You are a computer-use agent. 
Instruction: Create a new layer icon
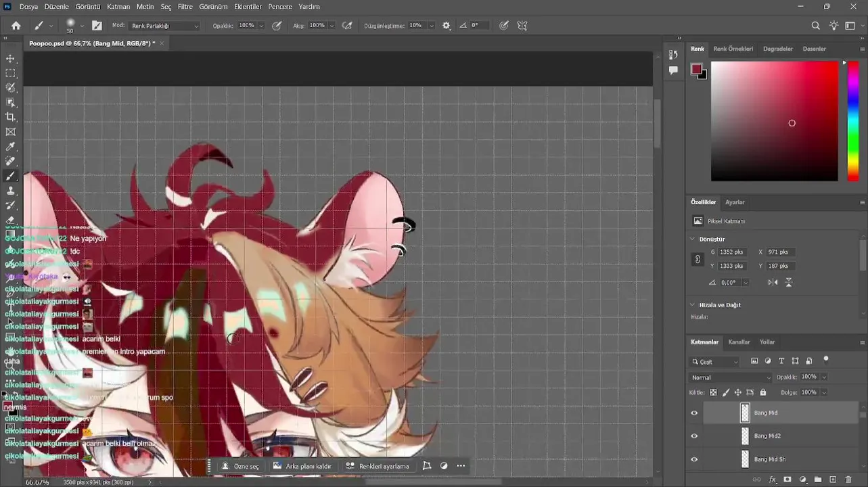click(833, 480)
